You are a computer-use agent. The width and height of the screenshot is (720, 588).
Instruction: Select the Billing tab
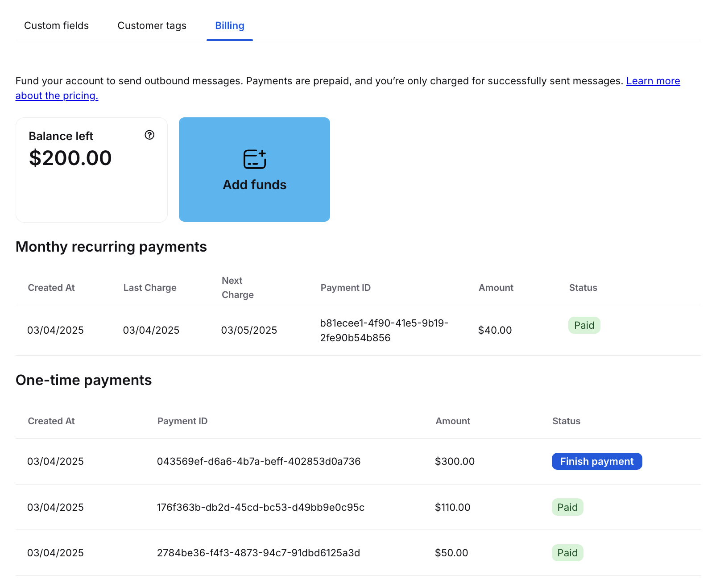point(229,26)
